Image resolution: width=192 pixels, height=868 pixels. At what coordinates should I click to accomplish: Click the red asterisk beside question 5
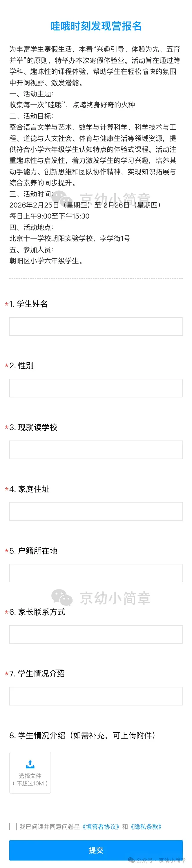point(6,551)
